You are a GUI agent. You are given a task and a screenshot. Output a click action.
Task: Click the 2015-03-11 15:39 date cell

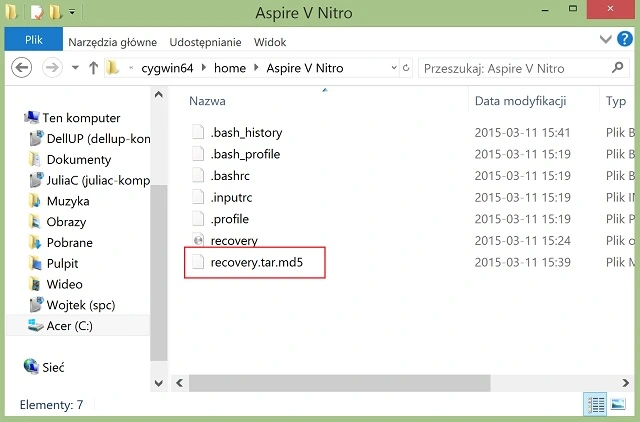pyautogui.click(x=522, y=262)
